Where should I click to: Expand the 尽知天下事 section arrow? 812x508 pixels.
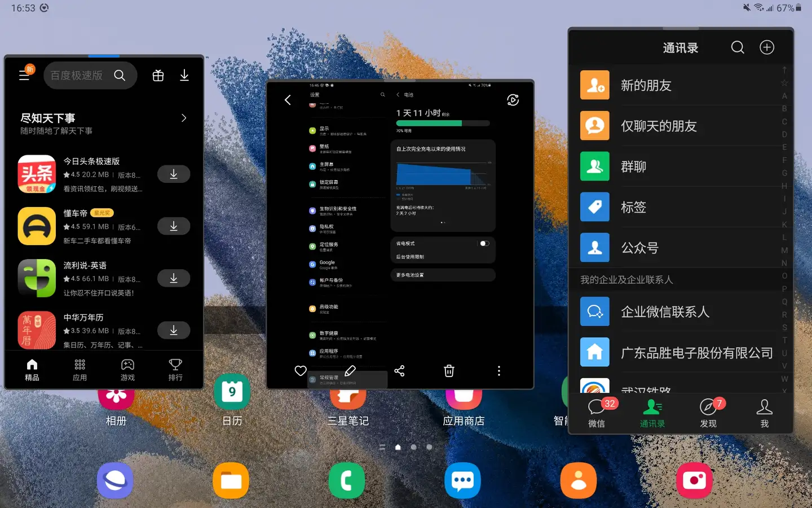point(184,118)
